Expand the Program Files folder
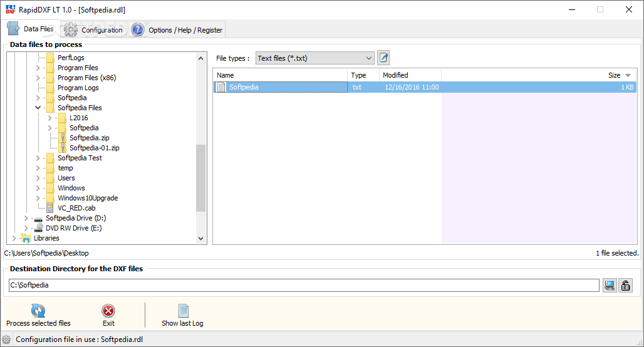644x347 pixels. point(38,68)
